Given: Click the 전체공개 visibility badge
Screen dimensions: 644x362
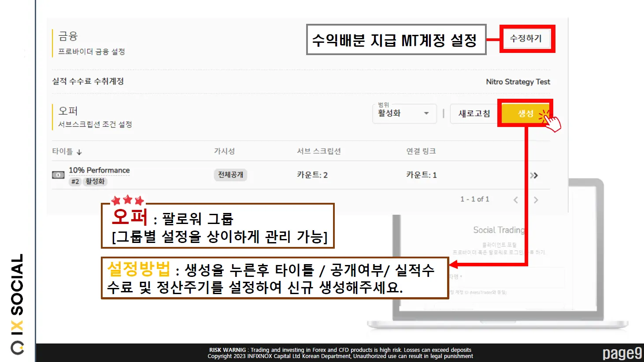Looking at the screenshot, I should tap(230, 175).
